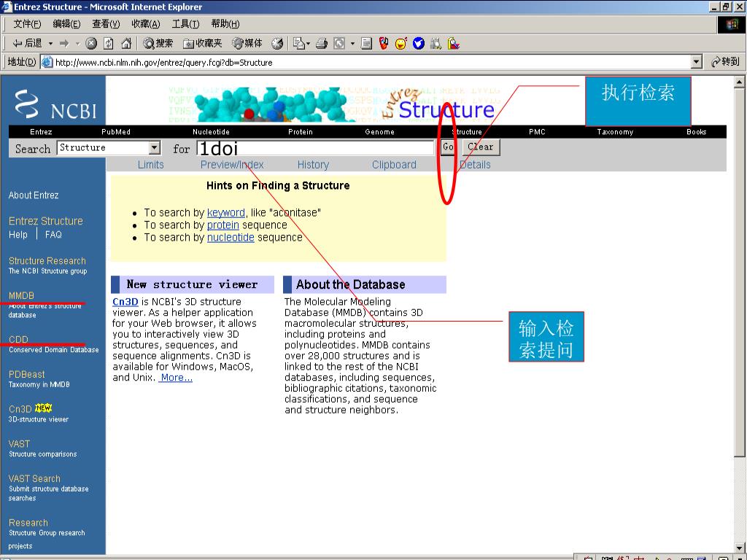Viewport: 747px width, 560px height.
Task: Click the NCBI logo
Action: [55, 104]
